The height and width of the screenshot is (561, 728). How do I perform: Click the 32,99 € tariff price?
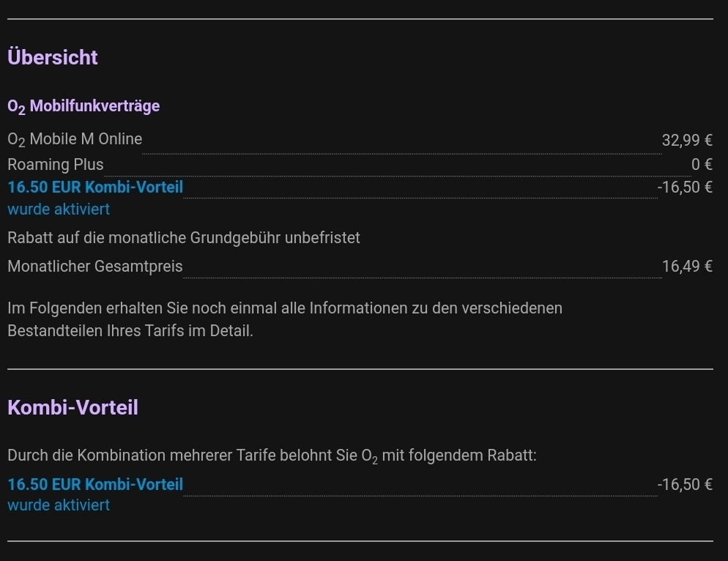687,140
